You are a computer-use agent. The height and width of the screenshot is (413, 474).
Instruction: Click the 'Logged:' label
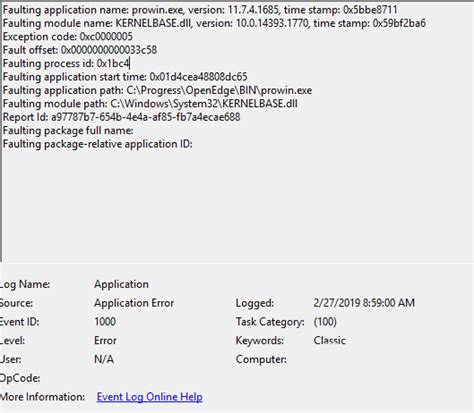(x=255, y=303)
